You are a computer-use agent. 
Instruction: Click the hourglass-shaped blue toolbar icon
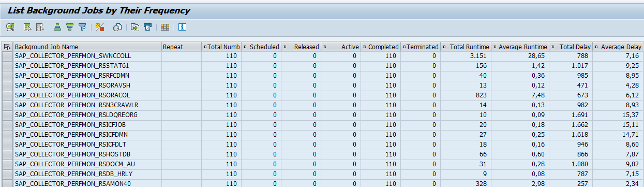tap(147, 27)
